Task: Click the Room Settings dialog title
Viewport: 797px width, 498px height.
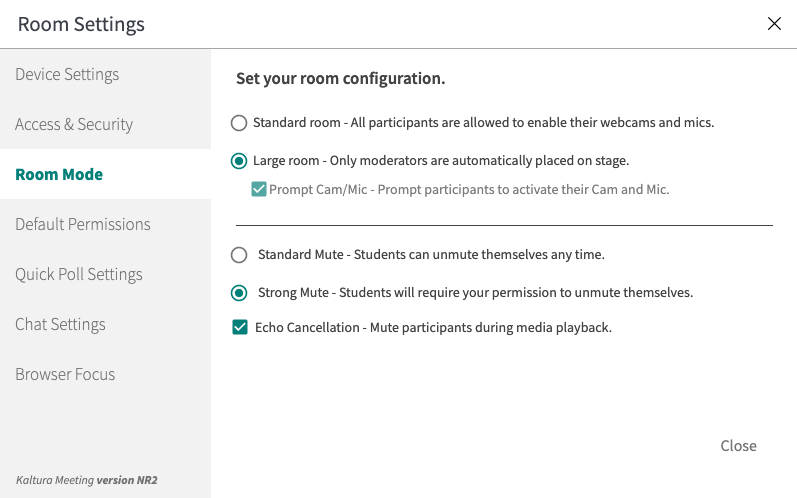Action: click(81, 24)
